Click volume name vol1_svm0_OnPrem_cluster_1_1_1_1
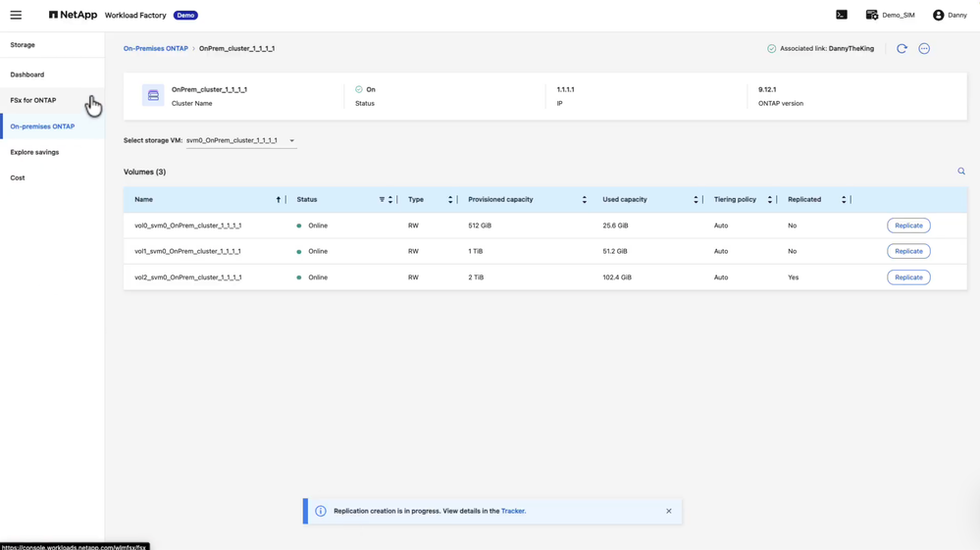 (188, 252)
